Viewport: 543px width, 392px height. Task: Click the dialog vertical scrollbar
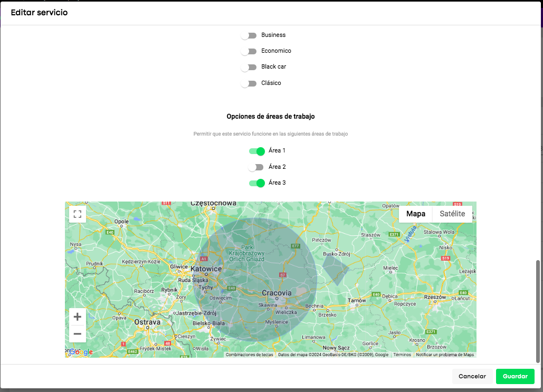(538, 311)
